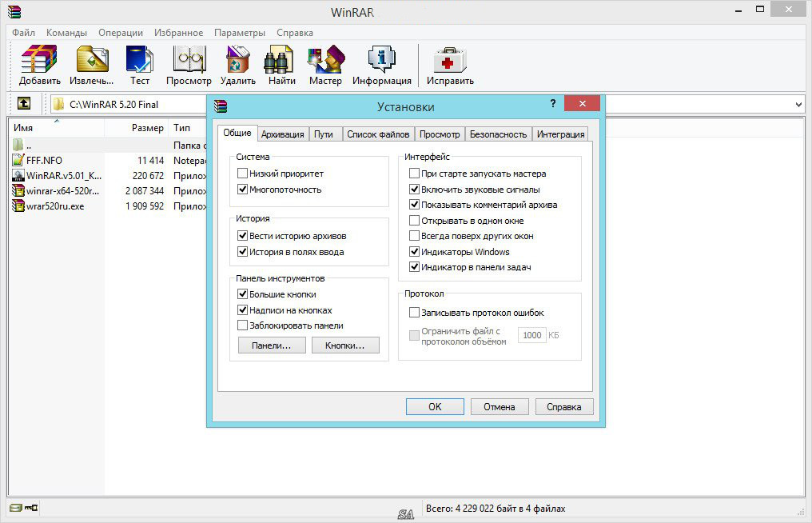Toggle Индикаторы Windows checkbox
The image size is (812, 523).
(x=414, y=251)
